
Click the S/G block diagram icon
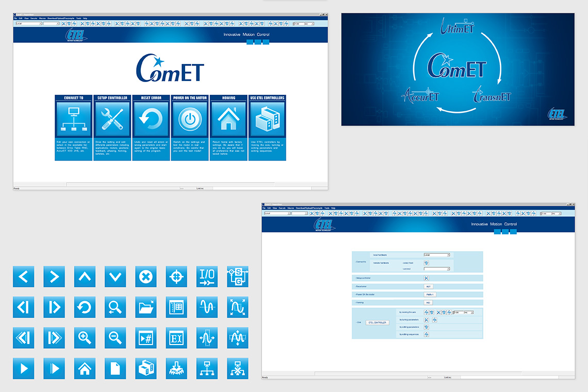(x=237, y=276)
